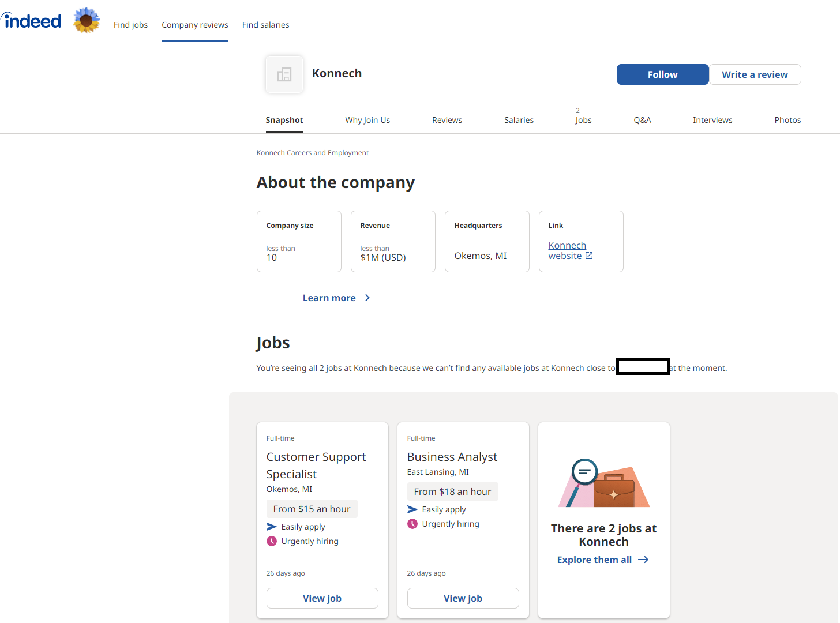The height and width of the screenshot is (623, 840).
Task: Click 'There are 2 jobs at Konnech' text
Action: pos(604,535)
